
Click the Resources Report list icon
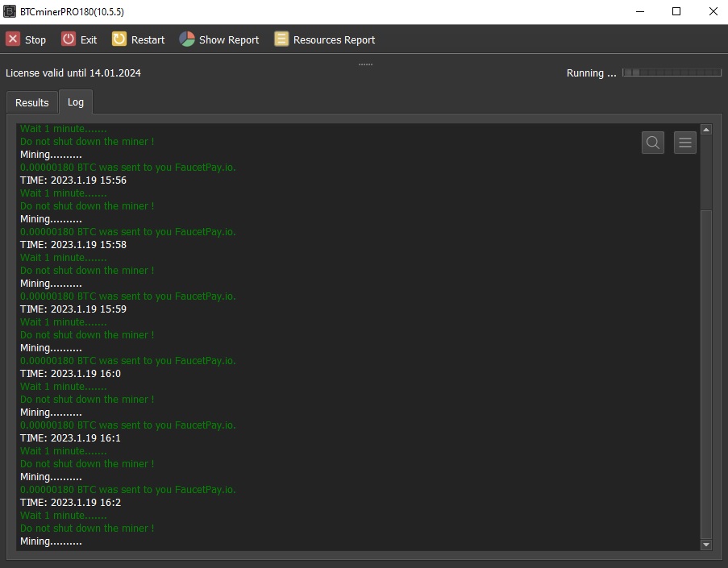[x=281, y=39]
